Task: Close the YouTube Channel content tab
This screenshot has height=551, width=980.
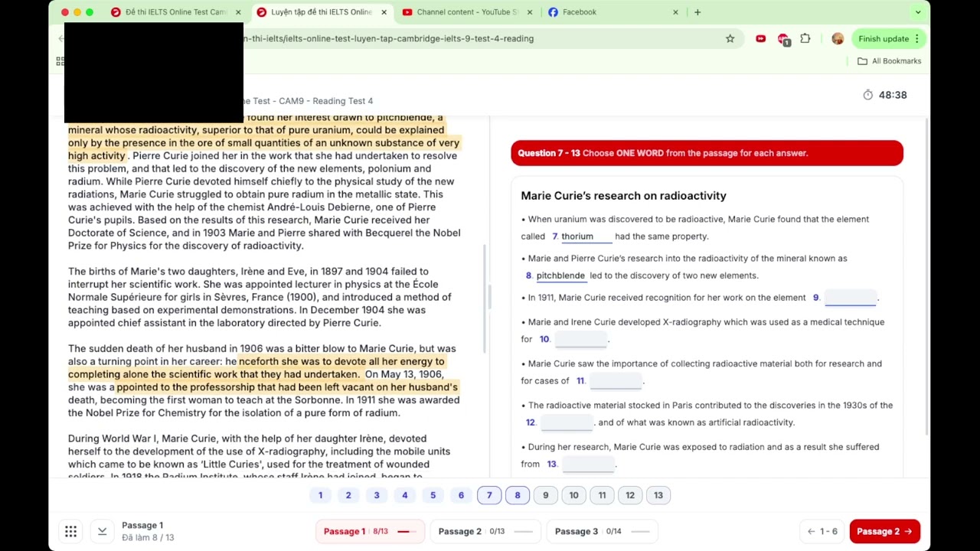Action: click(x=530, y=12)
